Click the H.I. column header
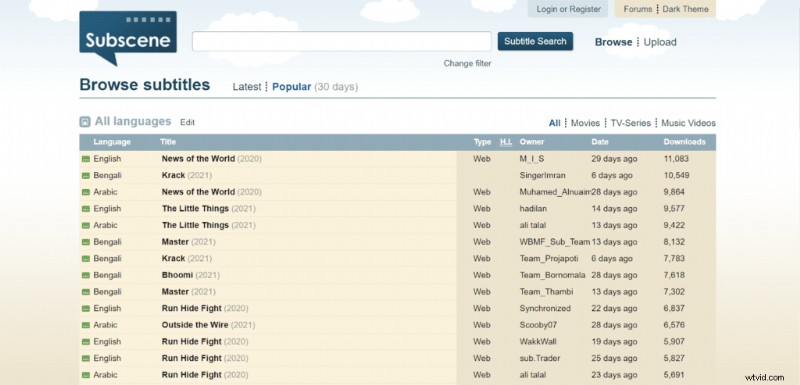Viewport: 800px width, 385px height. [506, 142]
